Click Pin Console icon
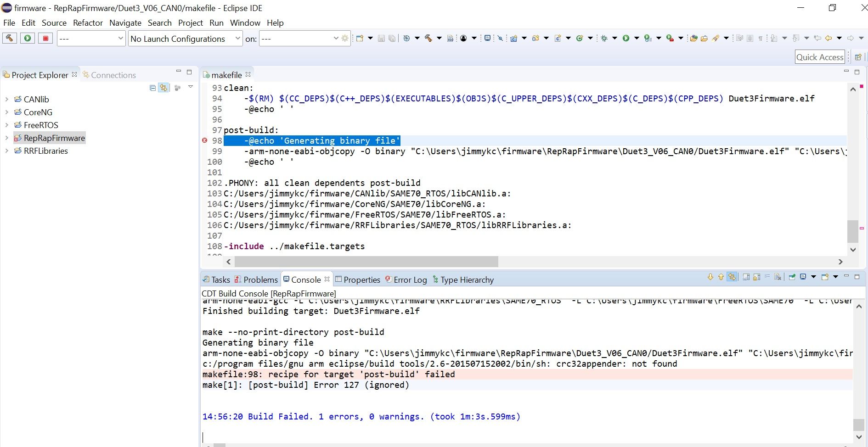The height and width of the screenshot is (447, 868). [x=792, y=277]
